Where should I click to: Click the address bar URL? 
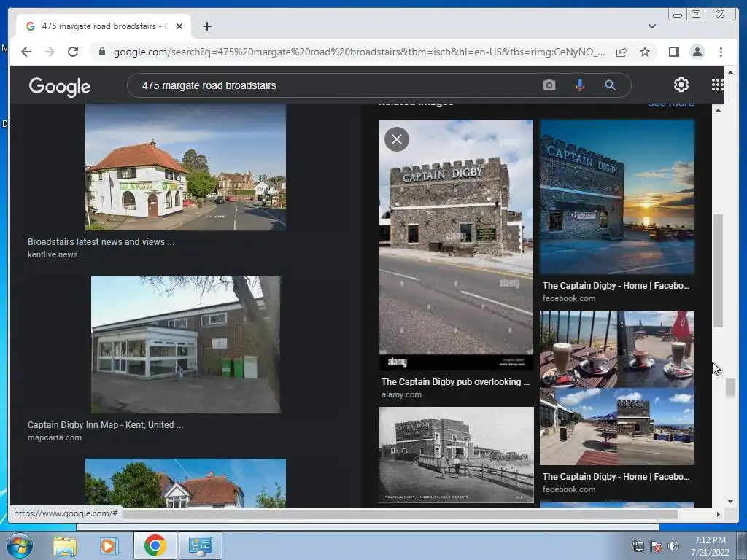(x=359, y=52)
